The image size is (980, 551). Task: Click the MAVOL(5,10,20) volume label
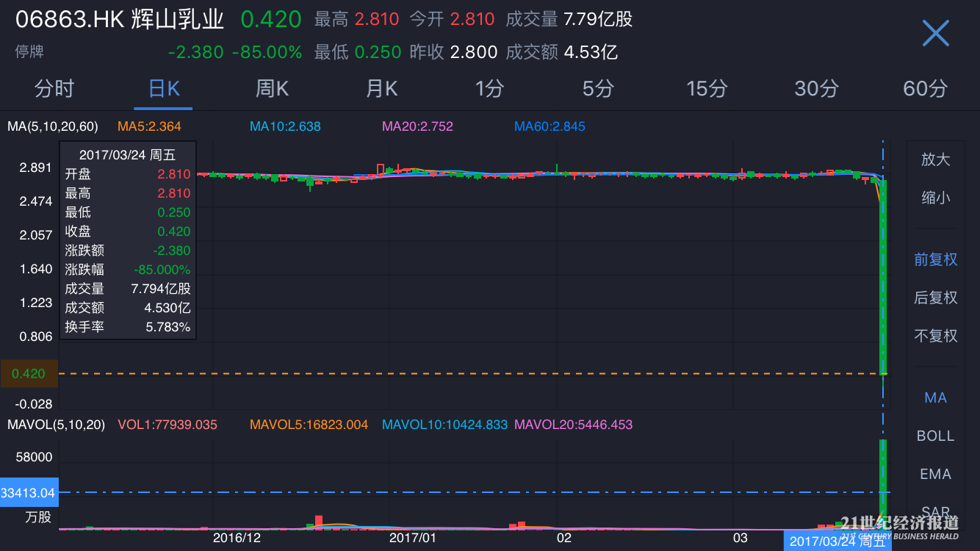point(56,425)
